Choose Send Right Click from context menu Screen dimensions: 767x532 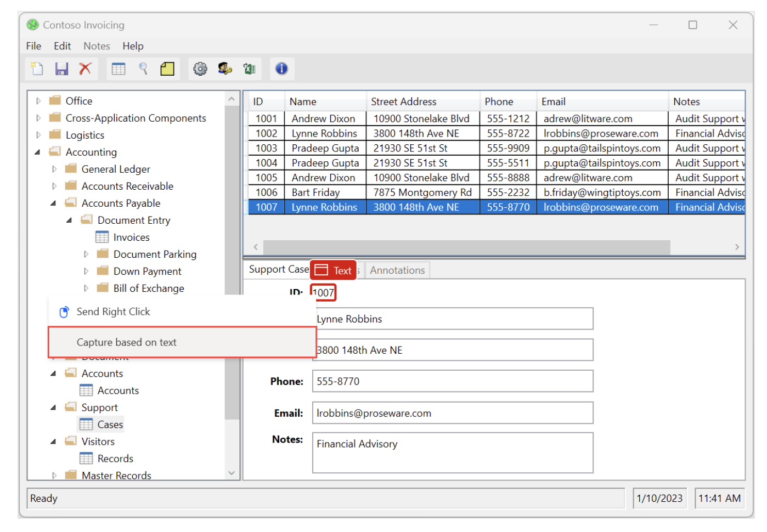coord(182,312)
